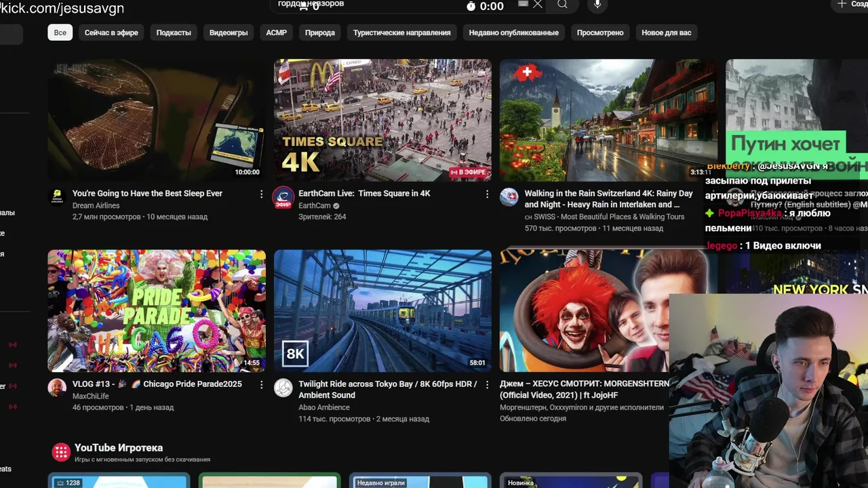Open title "EarthCam Live: Times Square in 4K"
868x488 pixels.
[x=364, y=193]
